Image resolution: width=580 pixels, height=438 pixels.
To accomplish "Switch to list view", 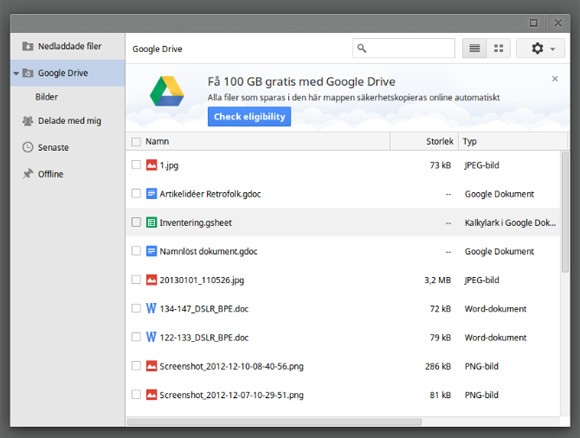I will tap(475, 48).
